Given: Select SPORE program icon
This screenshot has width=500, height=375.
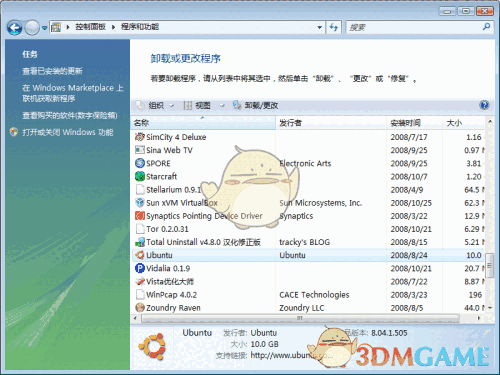Looking at the screenshot, I should click(x=140, y=163).
